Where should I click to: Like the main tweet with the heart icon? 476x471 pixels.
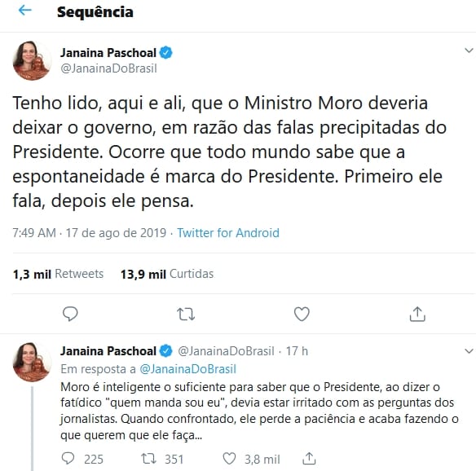[302, 314]
